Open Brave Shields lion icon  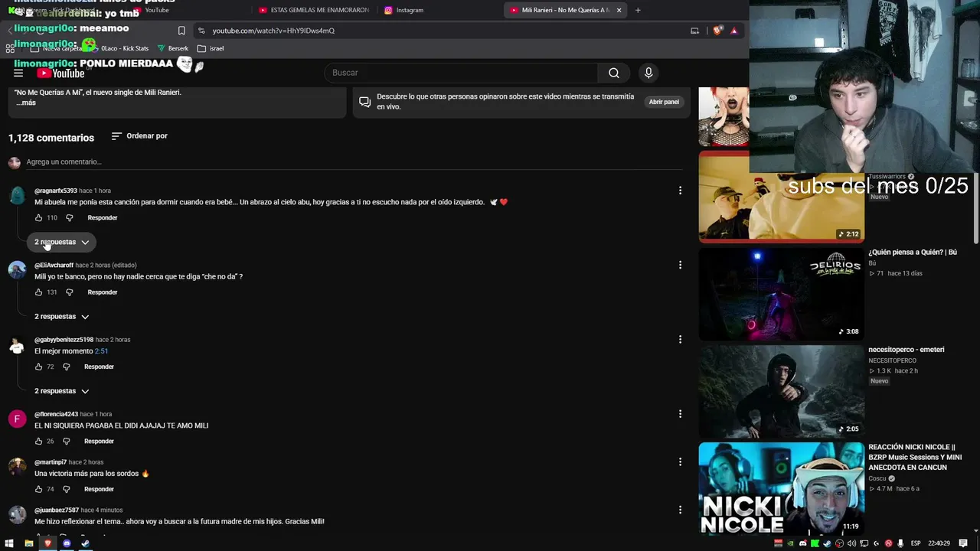tap(717, 31)
